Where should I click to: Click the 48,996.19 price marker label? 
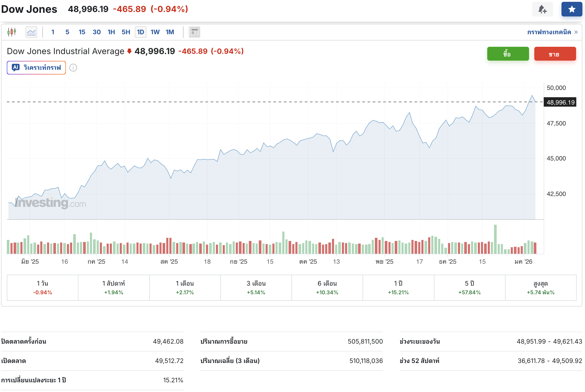tap(560, 102)
